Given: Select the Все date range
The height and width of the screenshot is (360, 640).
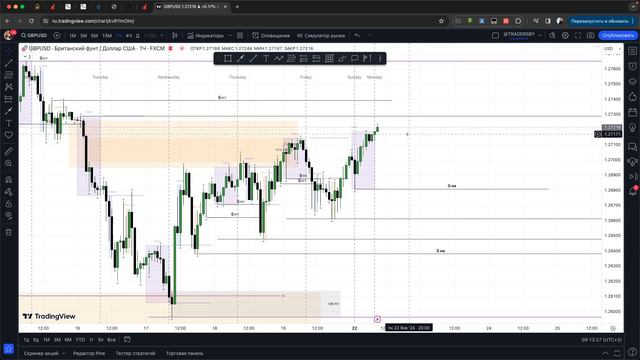Looking at the screenshot, I should click(111, 340).
